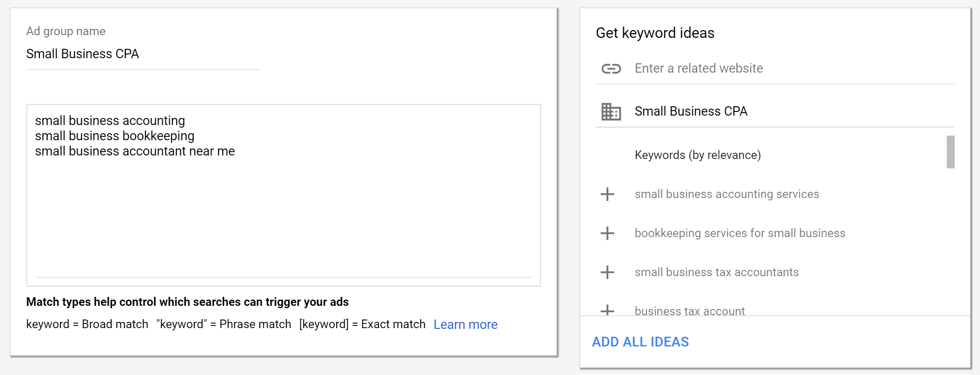Viewport: 980px width, 375px height.
Task: Focus the Ad group name field
Action: (x=142, y=54)
